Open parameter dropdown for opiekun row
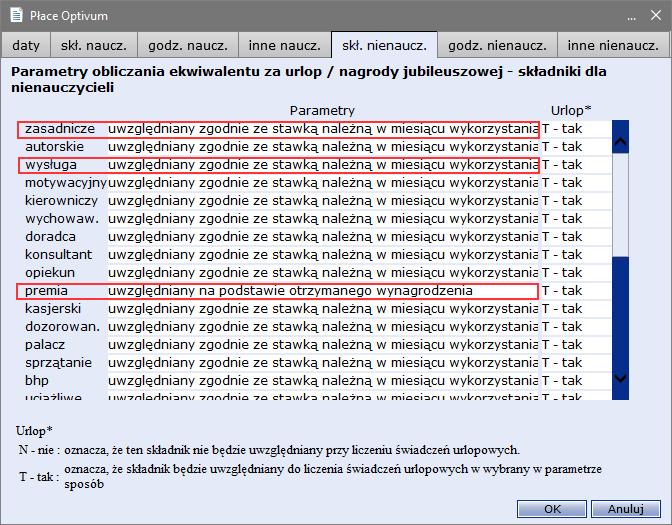The image size is (672, 525). click(x=323, y=273)
